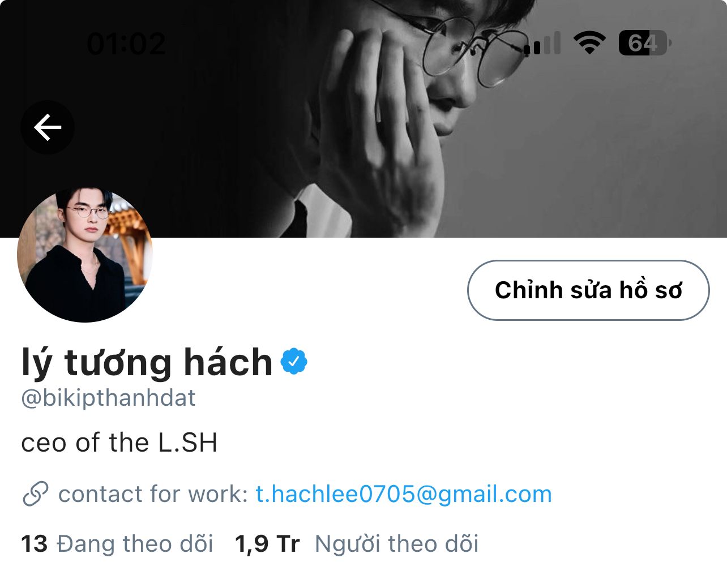The height and width of the screenshot is (588, 727).
Task: Tap the @bikipthanhdat username handle
Action: 108,398
